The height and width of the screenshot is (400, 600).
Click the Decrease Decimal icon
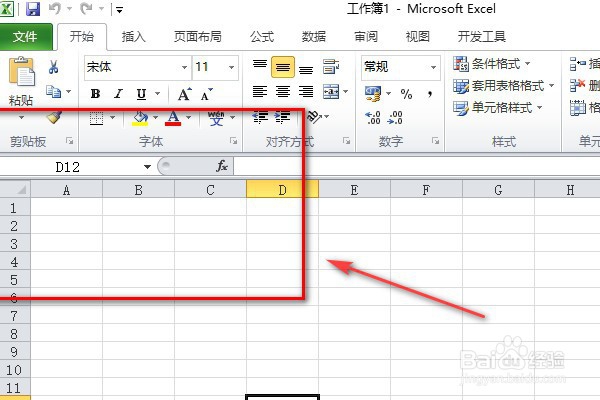pyautogui.click(x=395, y=118)
